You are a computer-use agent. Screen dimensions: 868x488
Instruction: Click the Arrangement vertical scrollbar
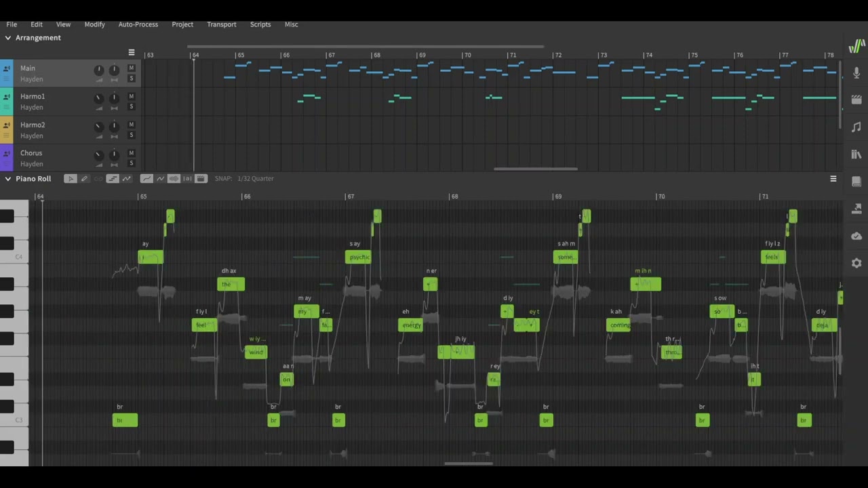(x=840, y=95)
